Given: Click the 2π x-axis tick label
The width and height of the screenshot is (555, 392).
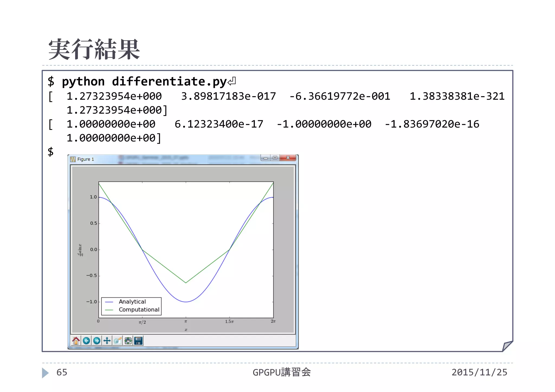Looking at the screenshot, I should [273, 321].
